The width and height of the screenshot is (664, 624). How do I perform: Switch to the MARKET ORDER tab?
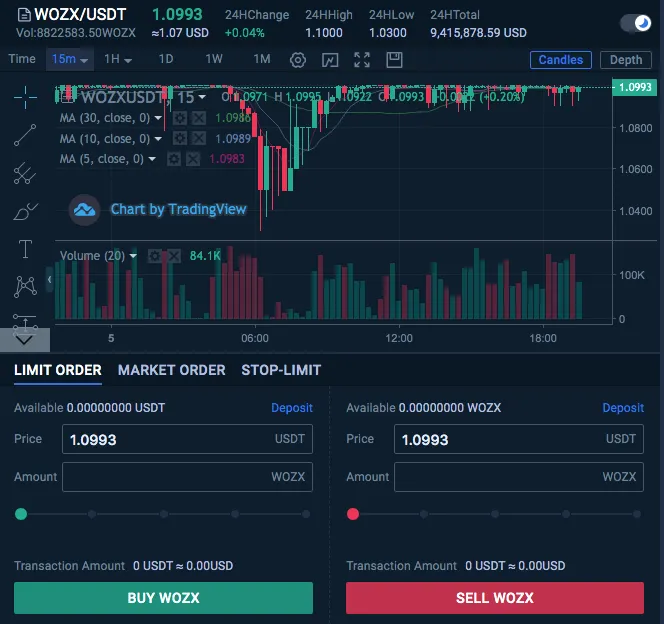pos(172,370)
